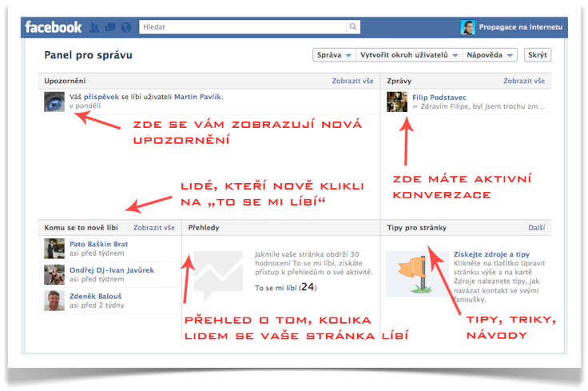The width and height of the screenshot is (588, 391).
Task: Open the Facebook logo home link
Action: click(53, 27)
